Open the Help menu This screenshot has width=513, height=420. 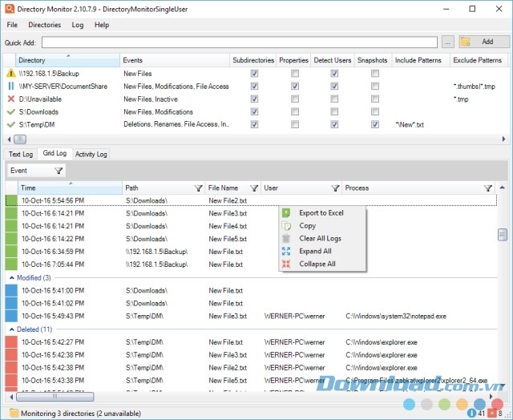(x=102, y=25)
